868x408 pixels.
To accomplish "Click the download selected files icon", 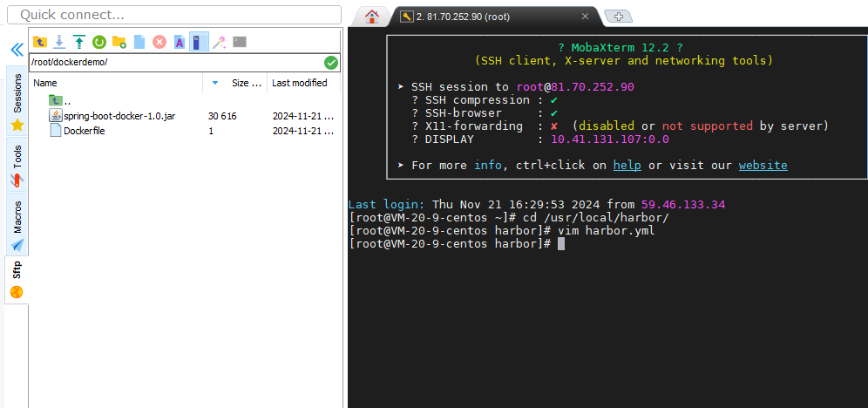I will tap(60, 42).
